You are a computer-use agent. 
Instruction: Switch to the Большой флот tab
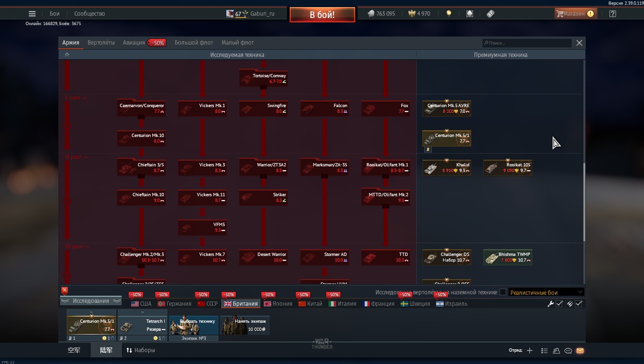coord(194,43)
